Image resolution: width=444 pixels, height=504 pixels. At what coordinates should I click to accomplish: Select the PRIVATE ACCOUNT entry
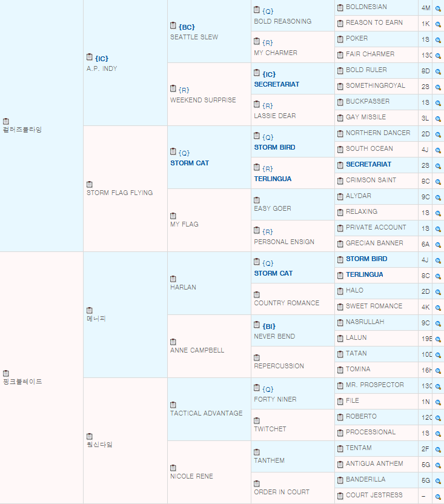(x=376, y=227)
